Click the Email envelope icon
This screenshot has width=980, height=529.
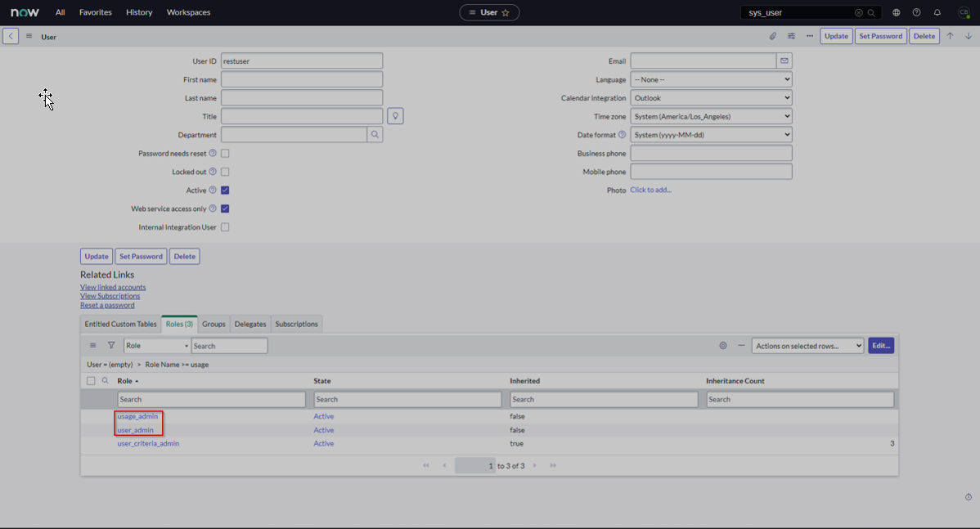coord(784,61)
